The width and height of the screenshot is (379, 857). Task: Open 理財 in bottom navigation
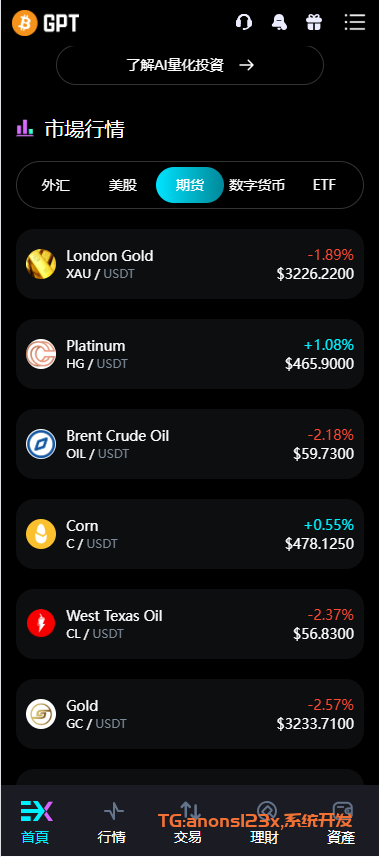(x=265, y=821)
